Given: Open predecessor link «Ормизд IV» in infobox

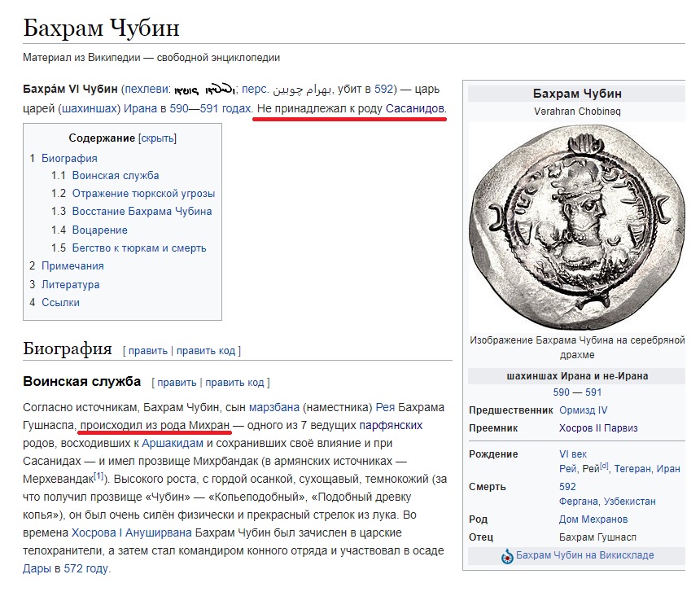Looking at the screenshot, I should point(583,410).
